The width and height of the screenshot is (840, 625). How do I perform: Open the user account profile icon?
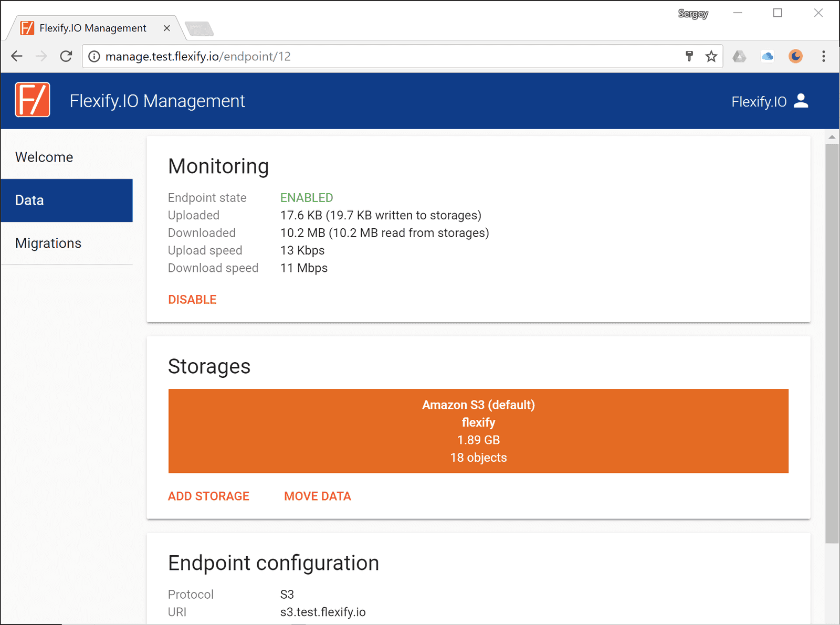[x=801, y=101]
